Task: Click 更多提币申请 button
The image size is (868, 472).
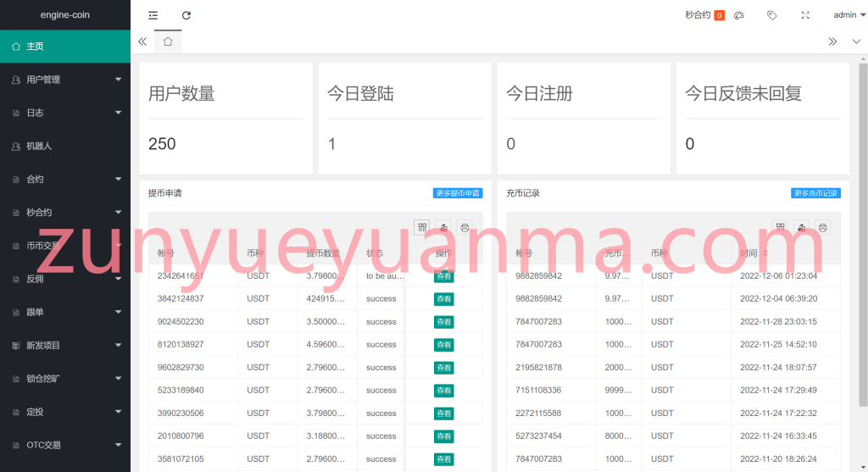Action: click(458, 193)
